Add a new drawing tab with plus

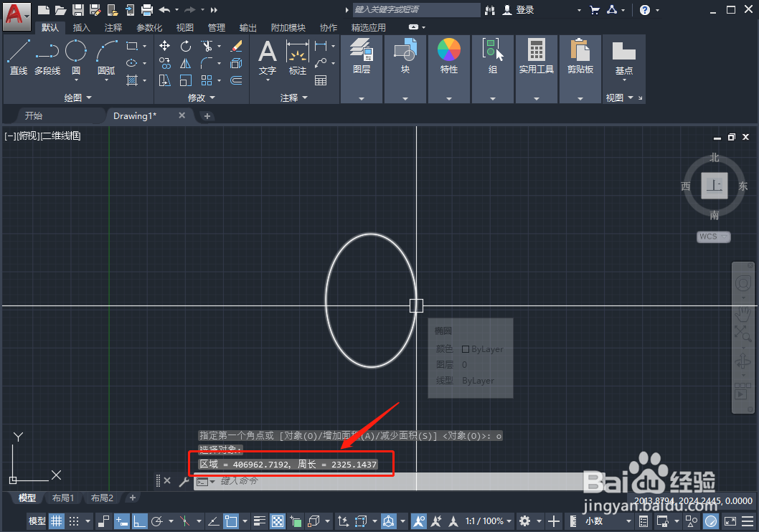tap(207, 116)
